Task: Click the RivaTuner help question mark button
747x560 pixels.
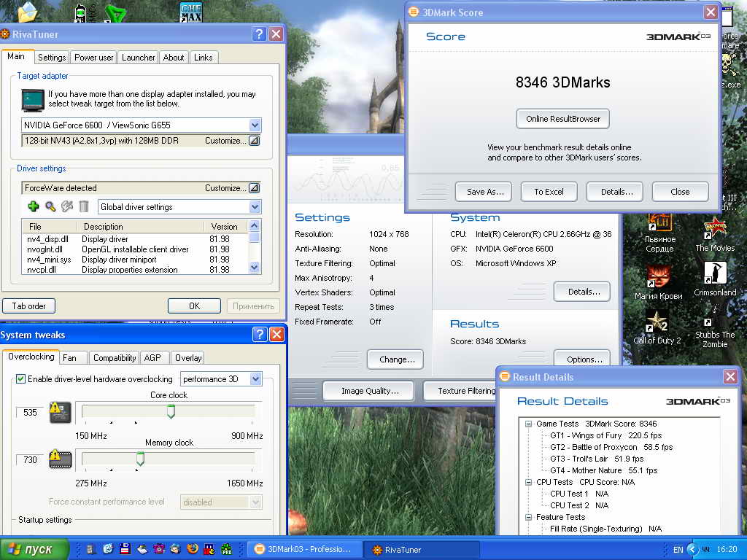Action: coord(259,34)
